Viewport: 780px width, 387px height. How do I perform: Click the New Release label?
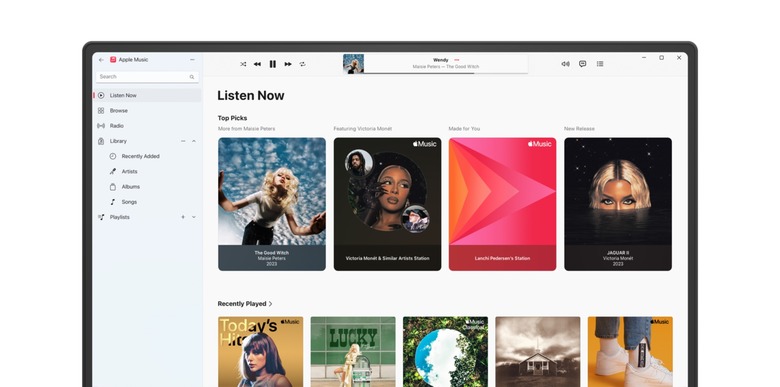point(580,129)
